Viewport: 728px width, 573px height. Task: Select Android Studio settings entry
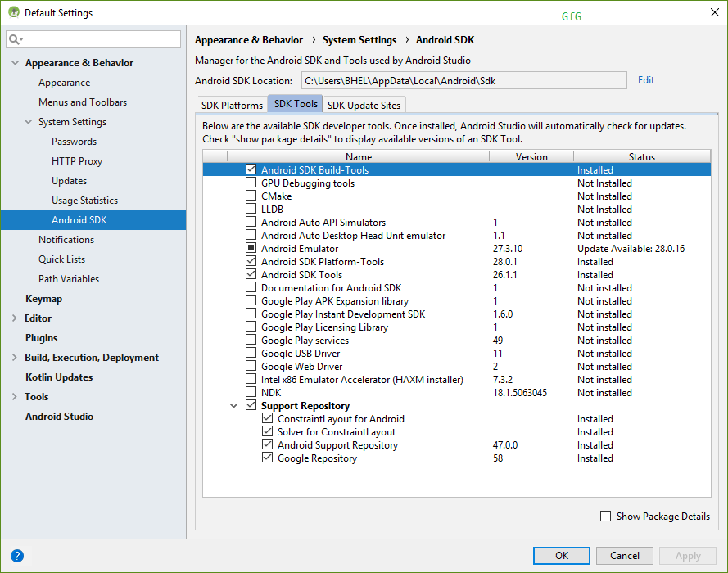click(x=60, y=416)
